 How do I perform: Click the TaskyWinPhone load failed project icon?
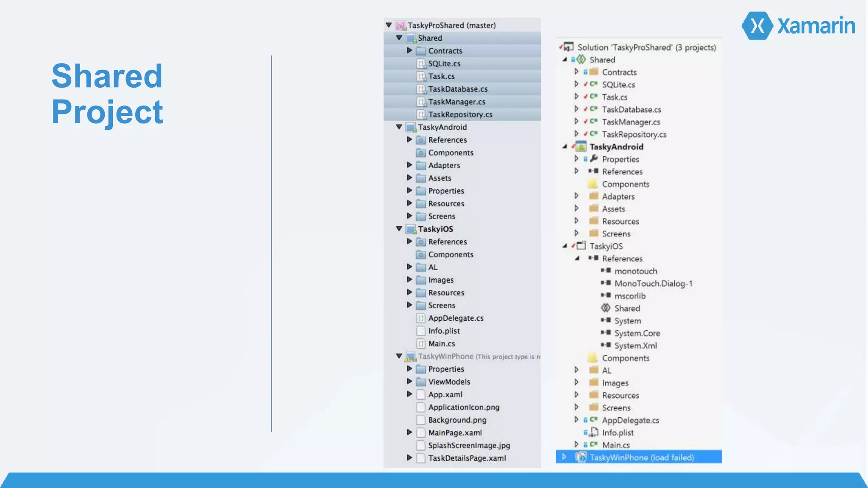coord(581,457)
